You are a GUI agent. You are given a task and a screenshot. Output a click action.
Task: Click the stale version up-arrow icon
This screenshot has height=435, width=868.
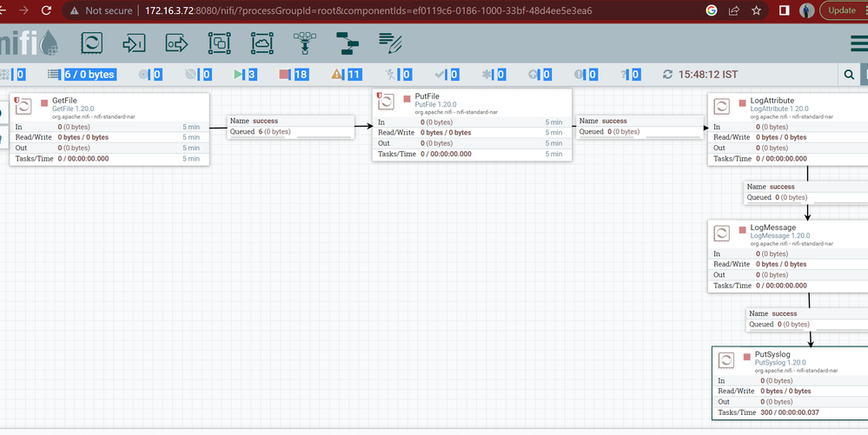[x=533, y=74]
